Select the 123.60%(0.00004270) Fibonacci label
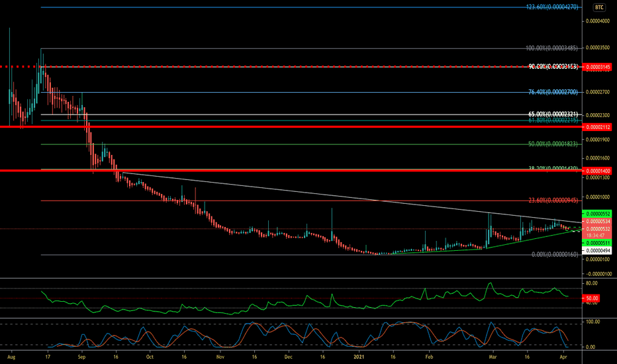The image size is (617, 364). coord(552,7)
